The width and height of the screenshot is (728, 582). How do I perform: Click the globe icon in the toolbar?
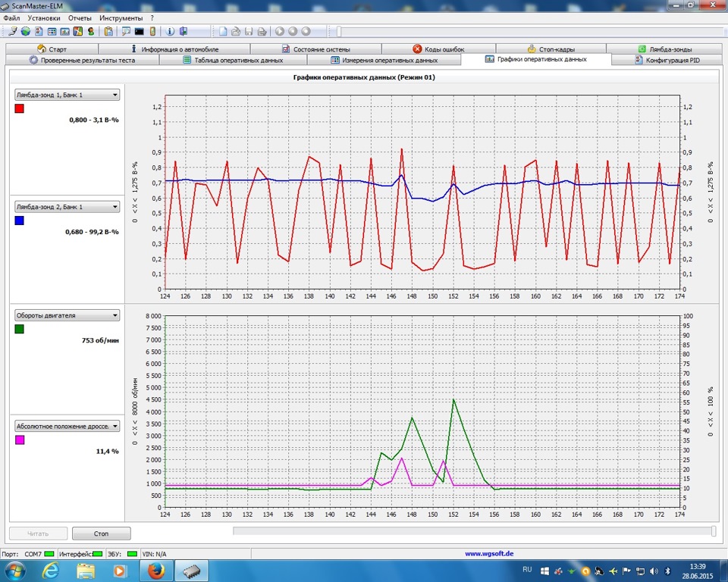click(25, 31)
